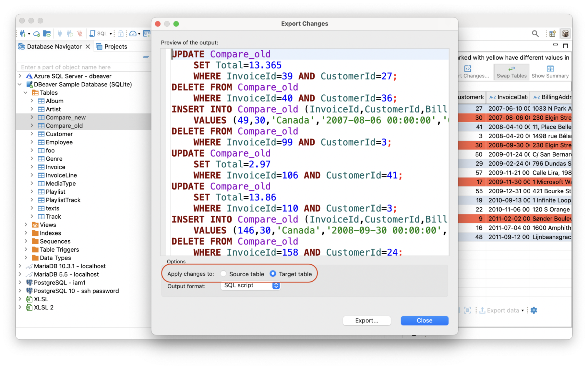The width and height of the screenshot is (588, 369).
Task: Disconnect from database using red plug icon
Action: pyautogui.click(x=79, y=33)
